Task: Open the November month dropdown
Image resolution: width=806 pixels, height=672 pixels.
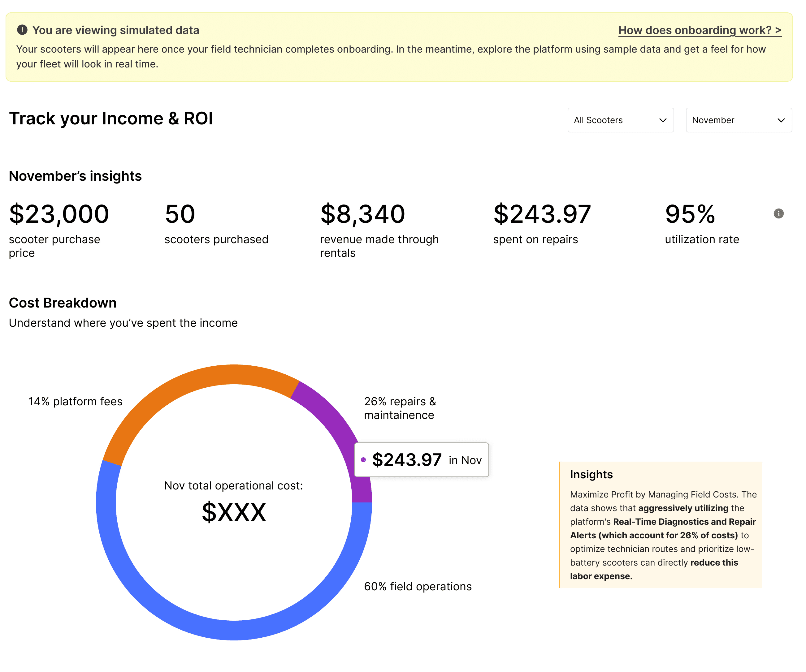Action: (739, 120)
